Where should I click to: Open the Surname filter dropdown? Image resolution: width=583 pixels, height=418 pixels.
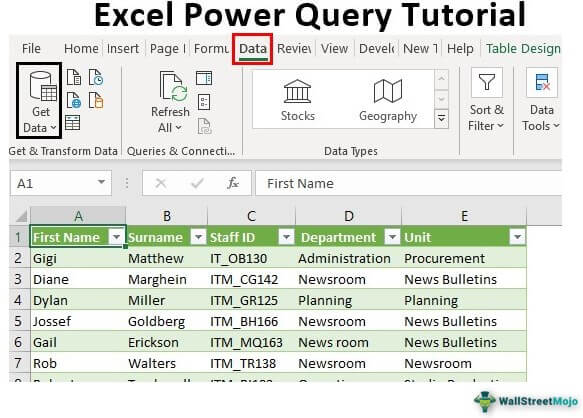point(198,237)
